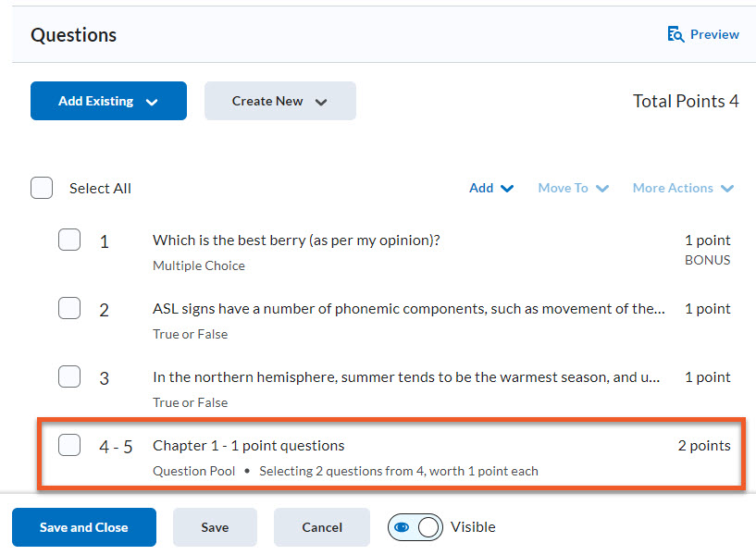Expand the Move To menu
The image size is (756, 555).
574,188
